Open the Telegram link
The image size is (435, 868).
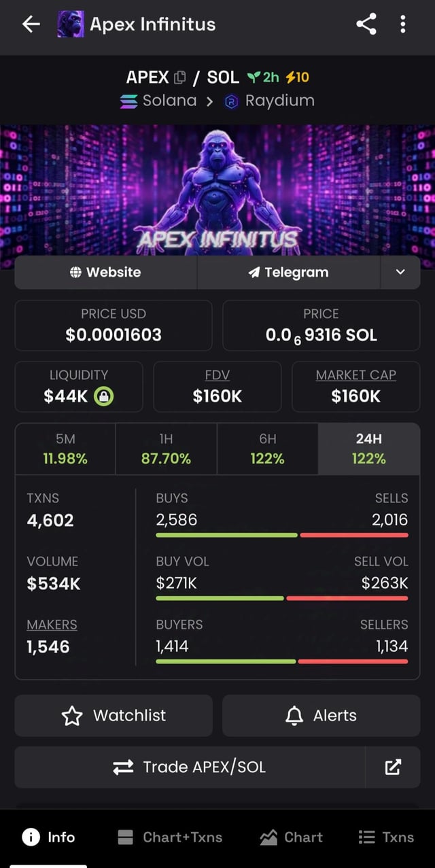coord(288,273)
